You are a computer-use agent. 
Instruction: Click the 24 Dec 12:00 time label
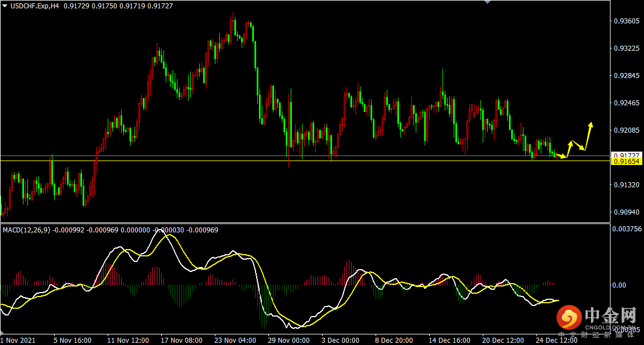coord(556,341)
